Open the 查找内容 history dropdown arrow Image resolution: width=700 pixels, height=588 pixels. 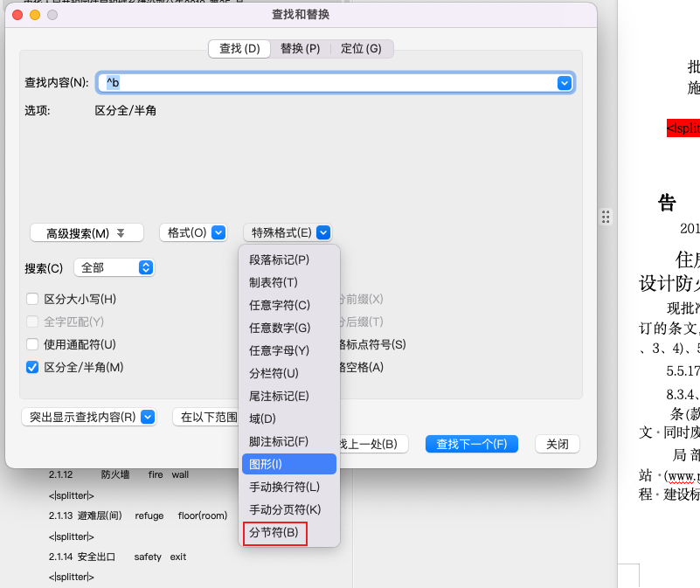[565, 82]
